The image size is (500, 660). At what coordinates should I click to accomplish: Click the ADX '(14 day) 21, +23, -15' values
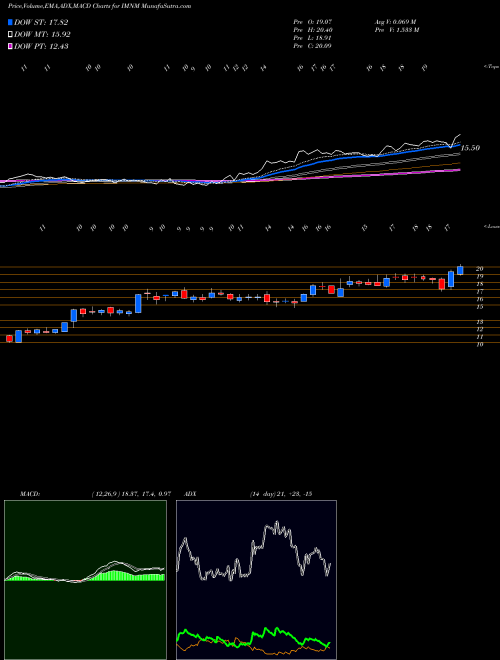coord(280,494)
